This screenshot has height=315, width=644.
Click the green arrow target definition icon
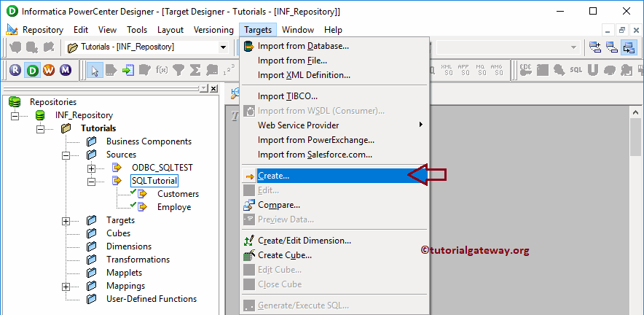pos(127,70)
